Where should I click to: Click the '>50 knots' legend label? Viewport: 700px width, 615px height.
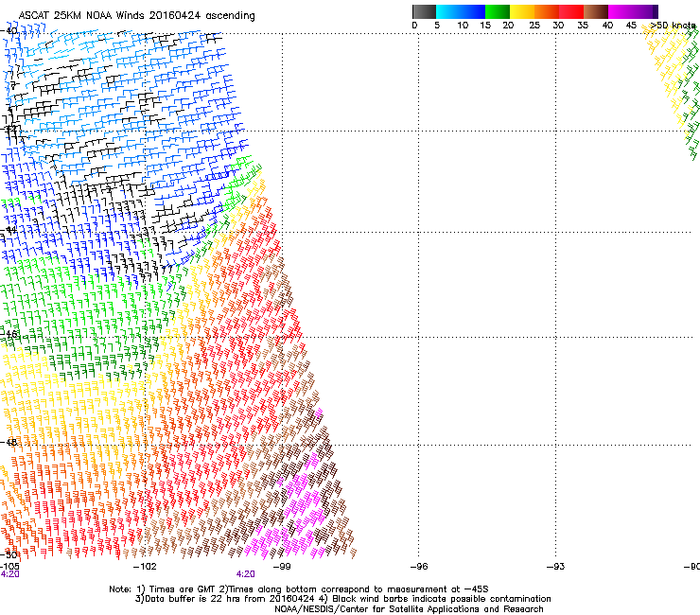pos(674,26)
